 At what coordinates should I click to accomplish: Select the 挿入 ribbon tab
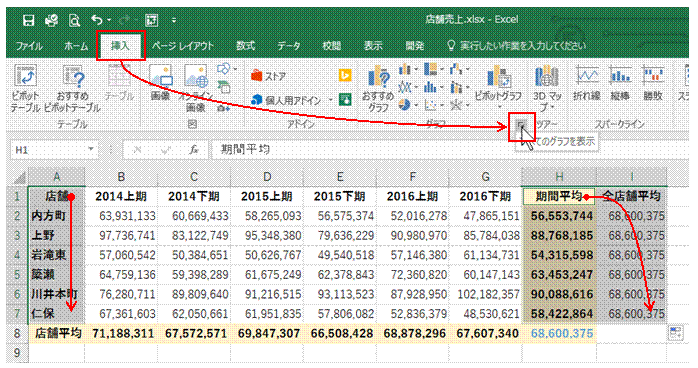tap(120, 45)
